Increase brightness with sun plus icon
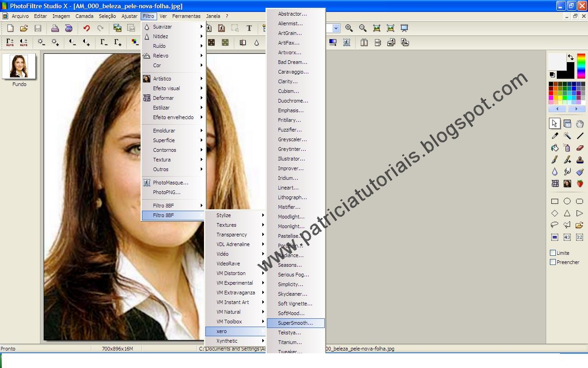The image size is (588, 368). [x=55, y=42]
